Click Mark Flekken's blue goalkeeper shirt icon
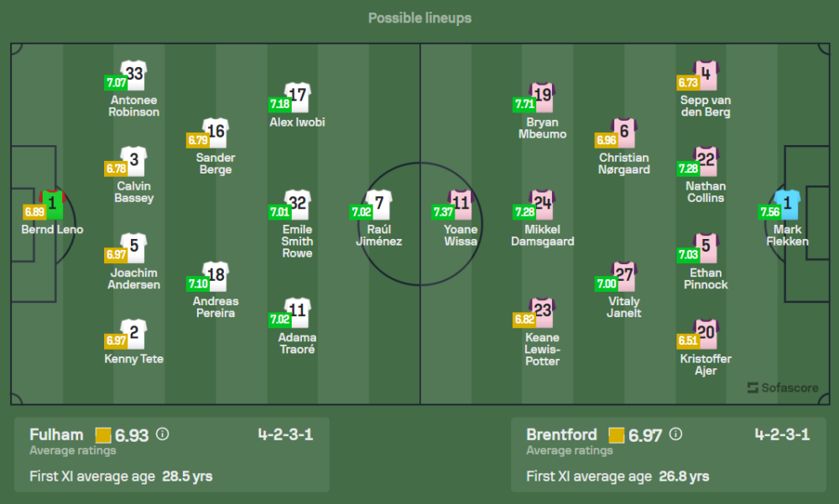 point(788,204)
